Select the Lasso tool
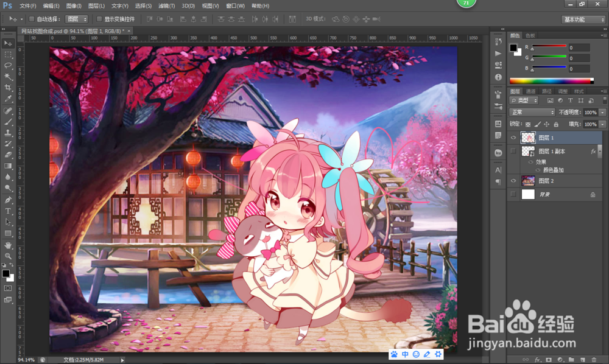Screen dimensions: 609x364 point(8,66)
